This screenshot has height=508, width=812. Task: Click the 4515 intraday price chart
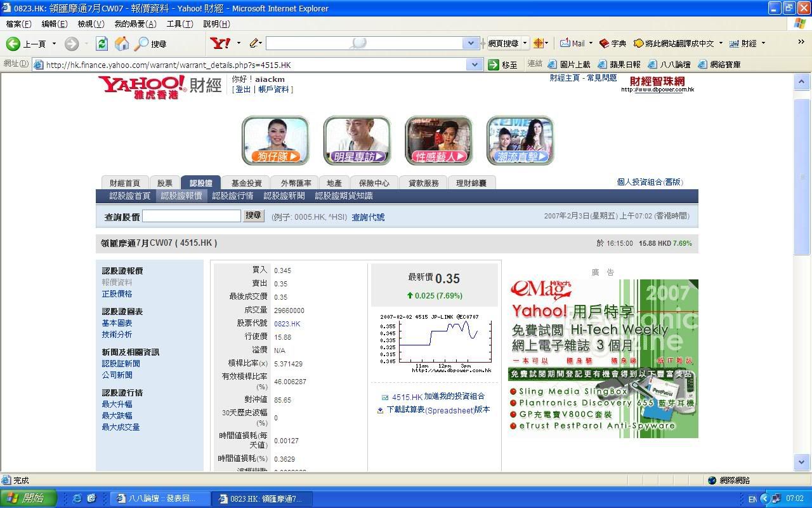coord(435,344)
